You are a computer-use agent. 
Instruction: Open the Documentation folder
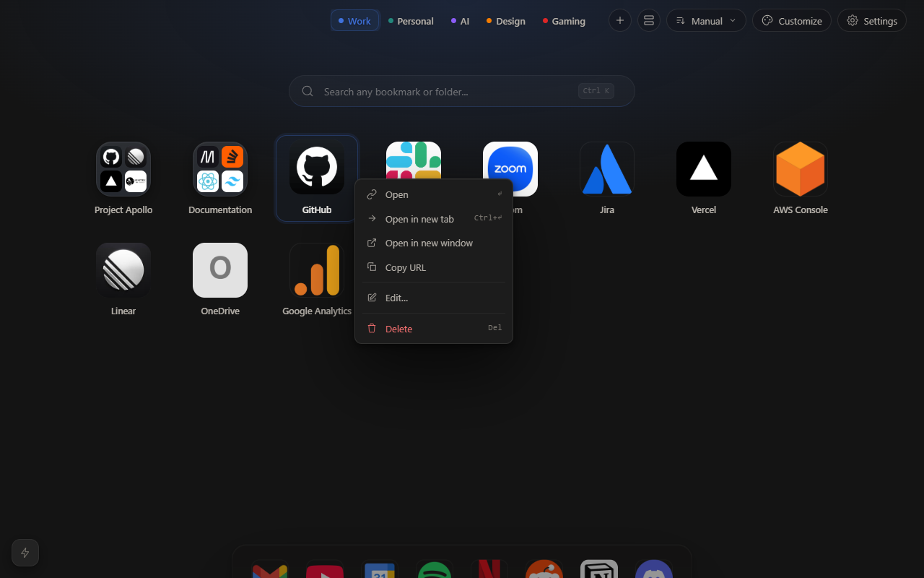click(x=220, y=169)
